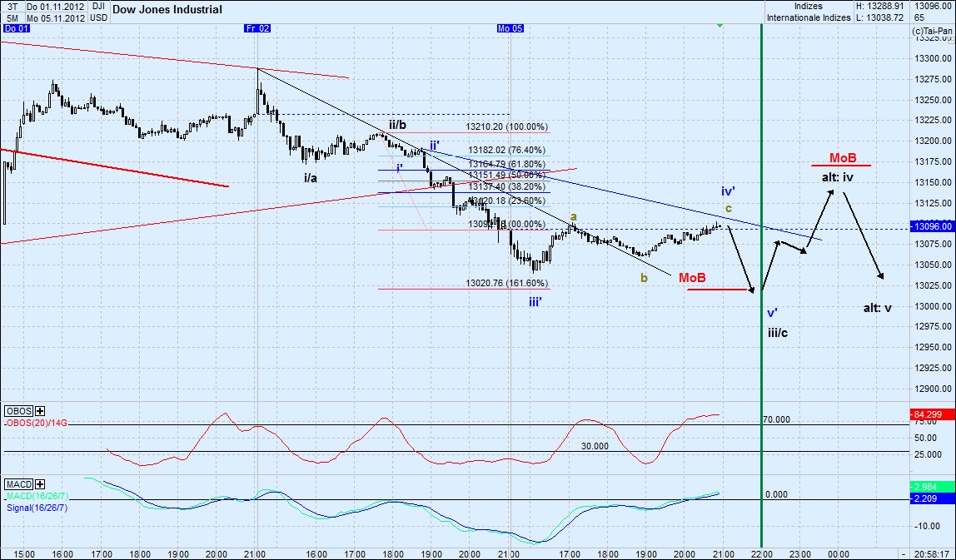The width and height of the screenshot is (956, 560).
Task: Expand the OBOS panel header box
Action: point(18,411)
